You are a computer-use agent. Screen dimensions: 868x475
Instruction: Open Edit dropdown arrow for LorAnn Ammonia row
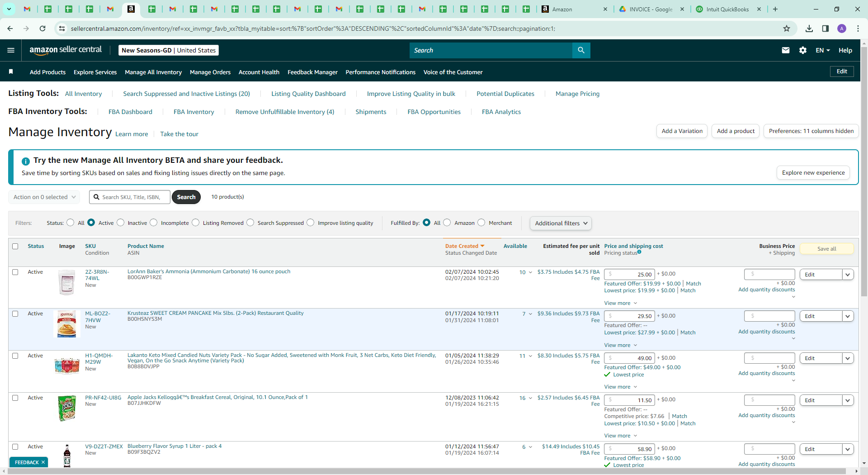pos(848,275)
